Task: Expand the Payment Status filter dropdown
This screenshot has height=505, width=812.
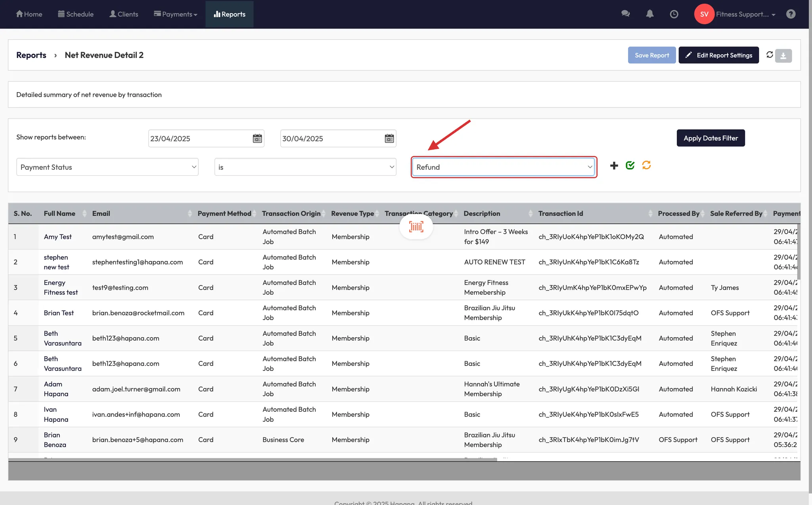Action: 107,167
